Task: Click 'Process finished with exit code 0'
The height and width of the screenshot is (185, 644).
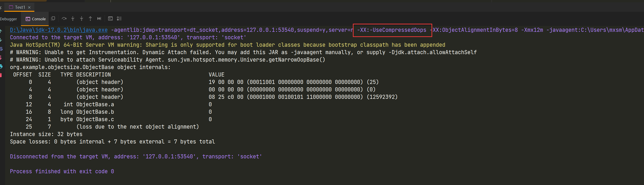Action: [x=62, y=171]
